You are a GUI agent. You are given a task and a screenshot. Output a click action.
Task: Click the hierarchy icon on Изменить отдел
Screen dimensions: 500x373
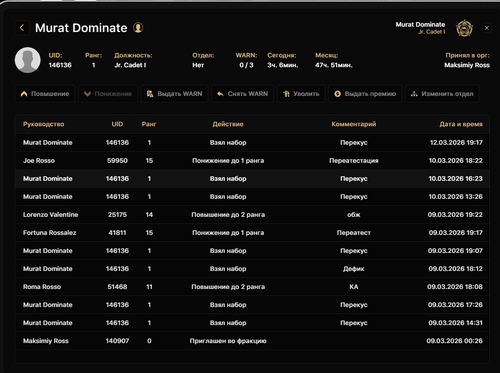(x=414, y=94)
